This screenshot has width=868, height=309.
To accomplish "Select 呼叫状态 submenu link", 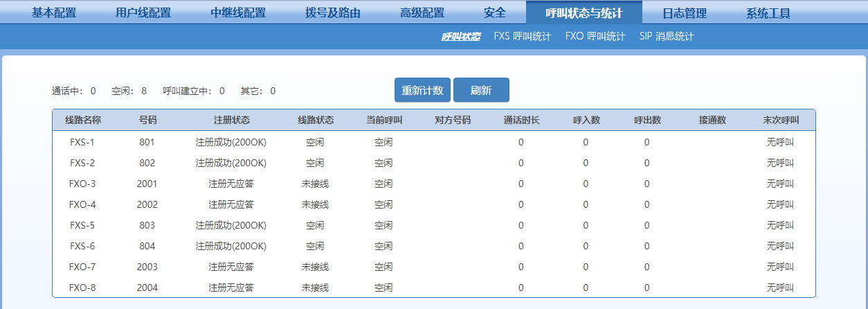I will click(x=461, y=37).
